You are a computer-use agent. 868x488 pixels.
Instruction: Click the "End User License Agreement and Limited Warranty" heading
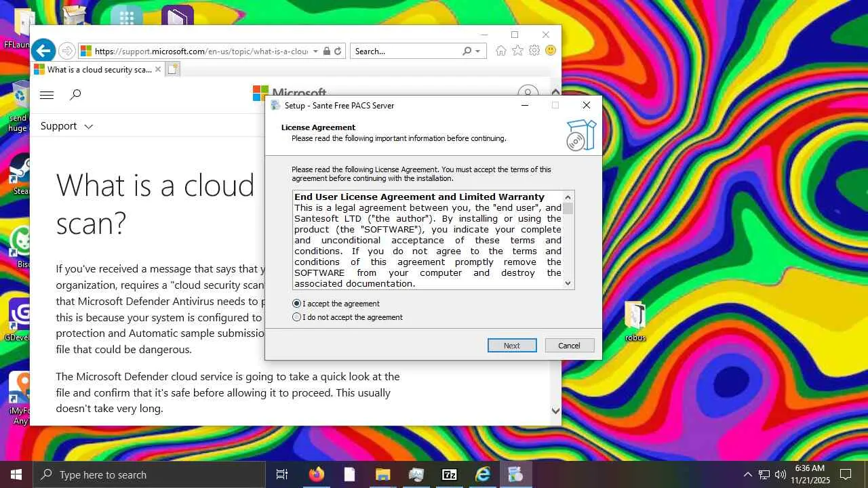[x=419, y=197]
